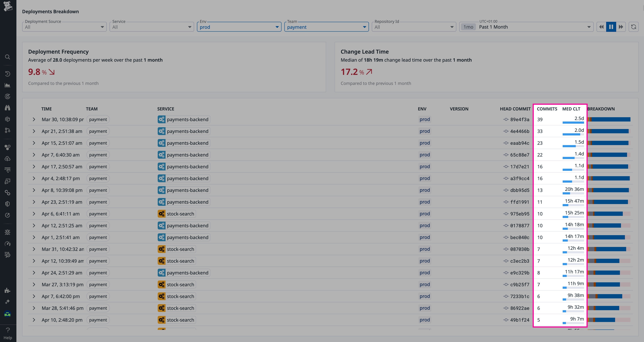Pause live updating of the time range
The image size is (644, 342).
(x=611, y=27)
